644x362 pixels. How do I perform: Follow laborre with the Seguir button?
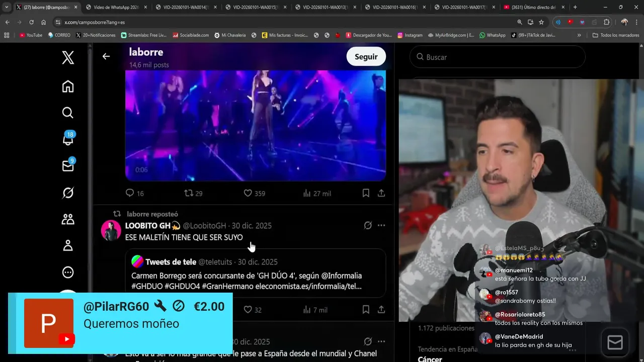366,57
